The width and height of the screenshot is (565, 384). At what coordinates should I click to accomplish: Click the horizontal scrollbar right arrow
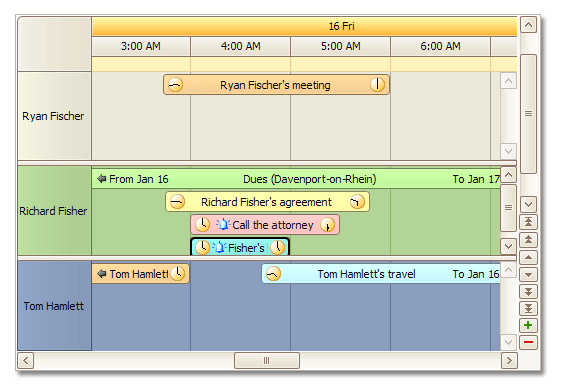point(509,360)
